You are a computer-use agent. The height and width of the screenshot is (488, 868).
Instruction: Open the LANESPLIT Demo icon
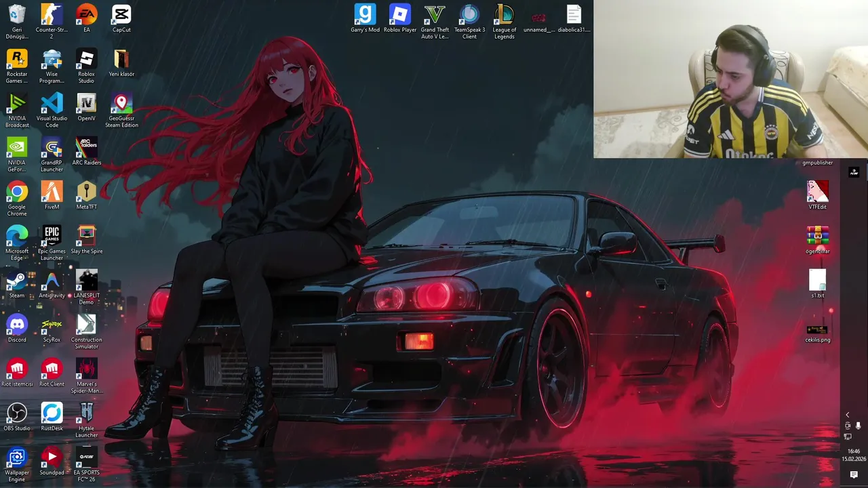pyautogui.click(x=87, y=287)
